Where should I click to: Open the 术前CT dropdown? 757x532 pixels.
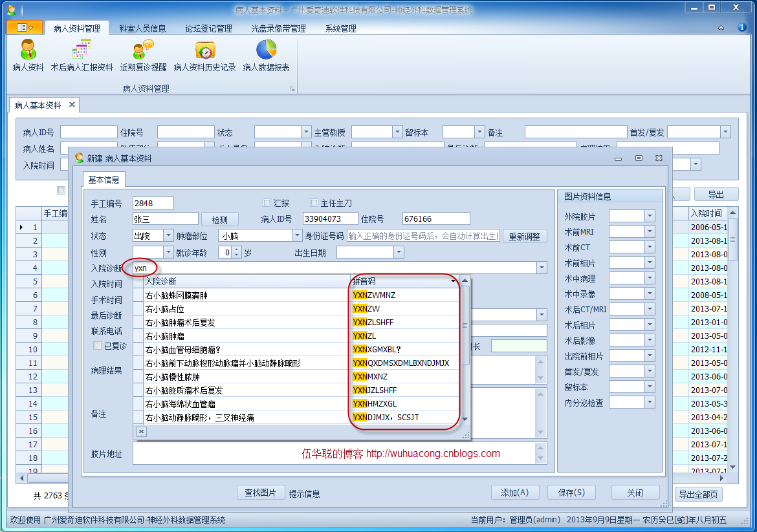coord(650,247)
